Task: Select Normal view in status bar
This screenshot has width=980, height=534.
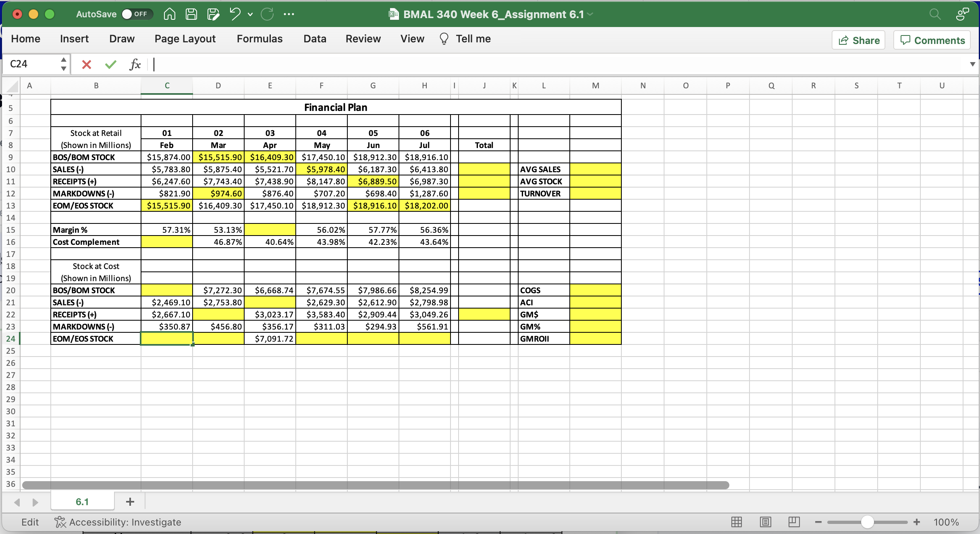Action: [x=736, y=522]
